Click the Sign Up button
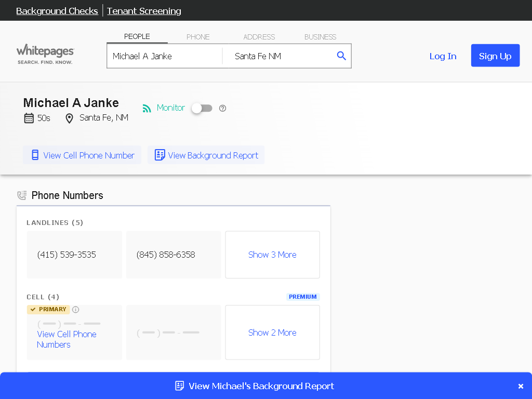 pyautogui.click(x=495, y=56)
